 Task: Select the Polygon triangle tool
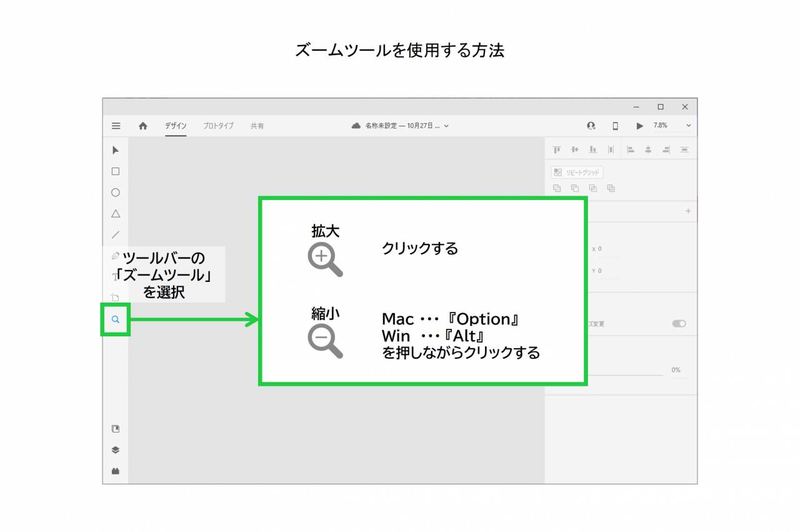click(116, 214)
